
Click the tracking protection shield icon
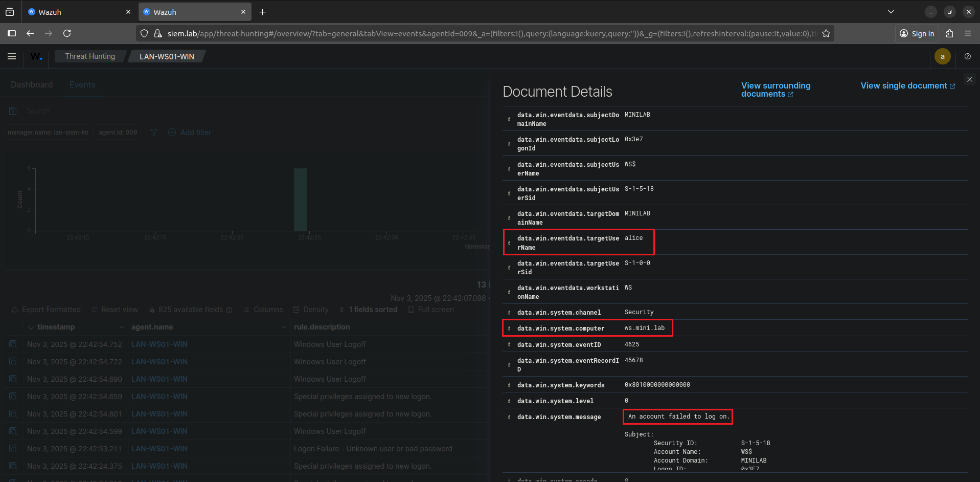[144, 33]
